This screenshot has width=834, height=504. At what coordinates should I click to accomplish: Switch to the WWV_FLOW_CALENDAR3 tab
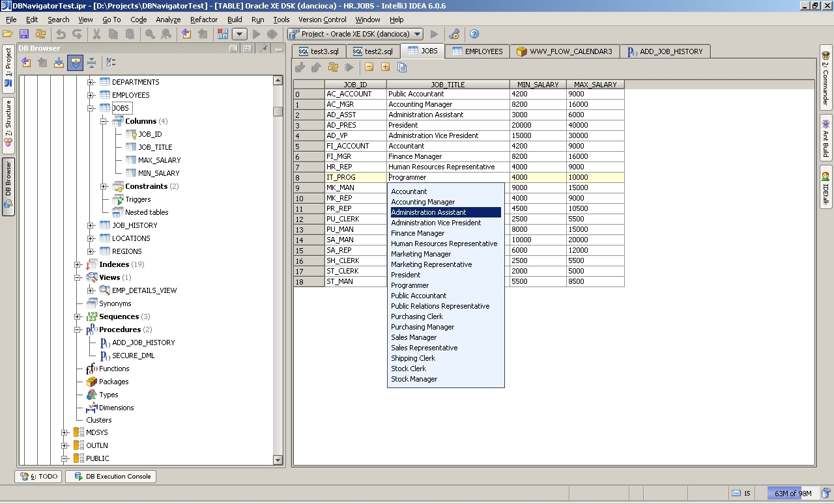[564, 51]
